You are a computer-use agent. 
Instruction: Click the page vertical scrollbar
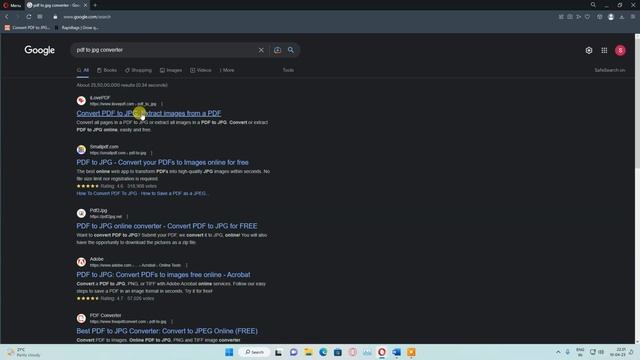click(x=637, y=102)
